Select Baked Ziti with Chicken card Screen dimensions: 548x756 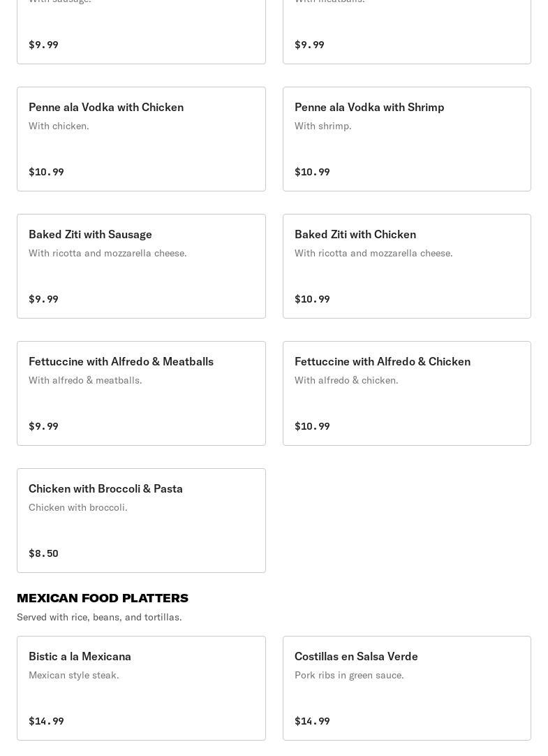(x=407, y=266)
